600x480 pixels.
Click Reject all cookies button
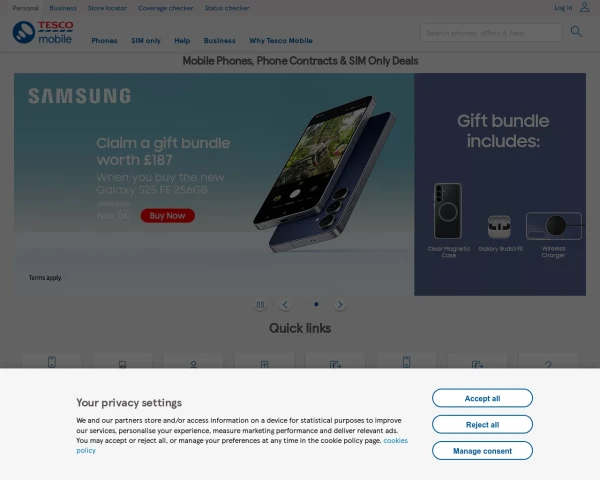(482, 424)
